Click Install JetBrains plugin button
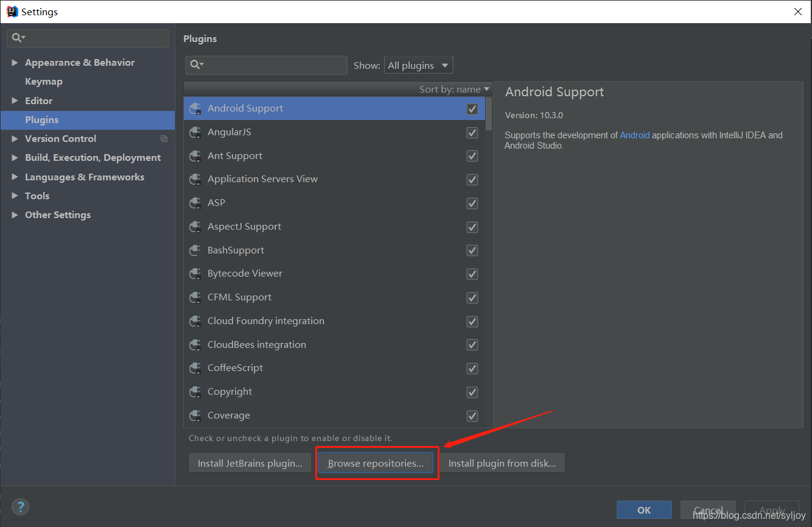Viewport: 812px width, 527px height. click(x=250, y=463)
